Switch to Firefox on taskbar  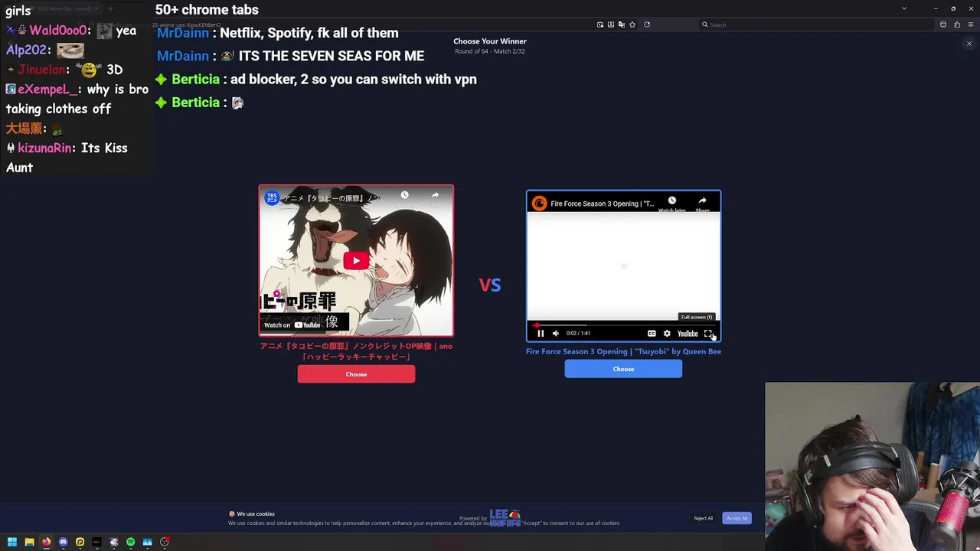(x=46, y=542)
